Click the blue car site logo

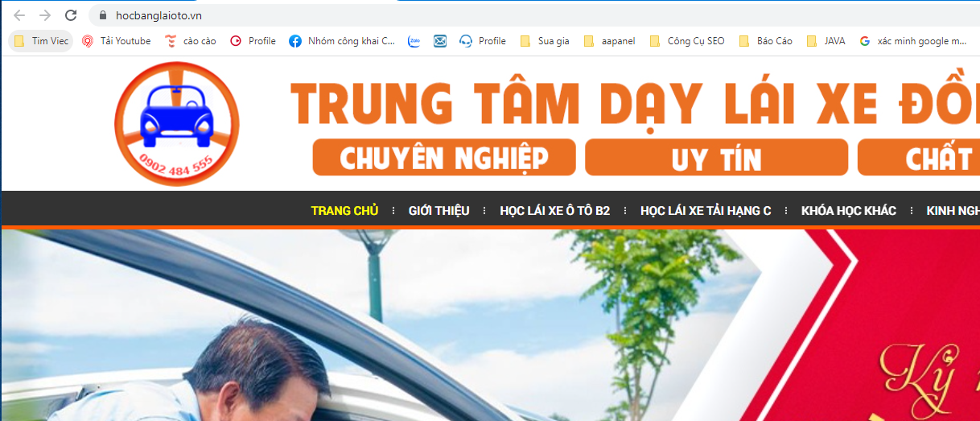tap(177, 123)
